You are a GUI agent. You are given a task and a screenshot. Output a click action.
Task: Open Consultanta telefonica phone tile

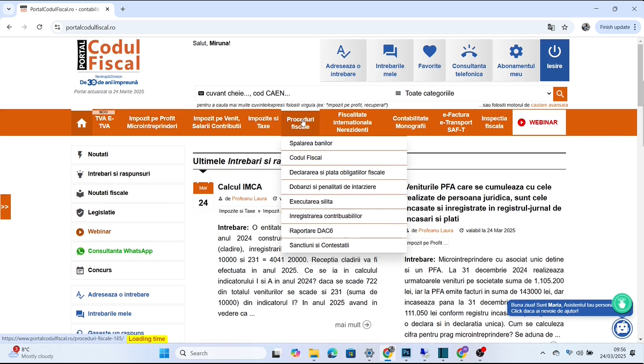click(x=469, y=60)
